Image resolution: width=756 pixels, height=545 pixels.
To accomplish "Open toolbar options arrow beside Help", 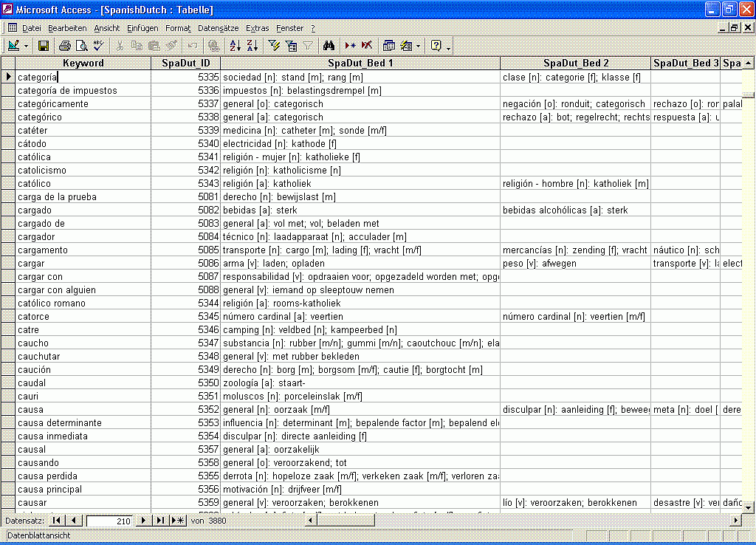I will tap(448, 47).
